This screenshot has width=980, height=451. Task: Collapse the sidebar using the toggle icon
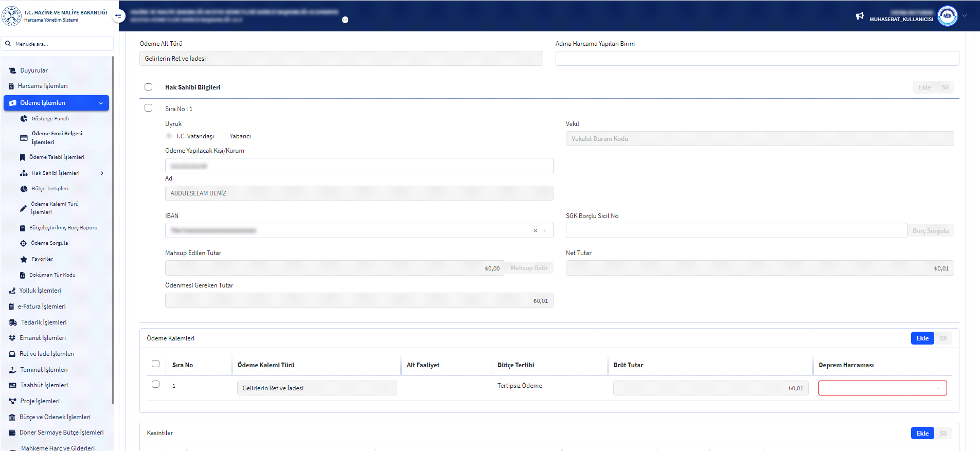[x=118, y=16]
